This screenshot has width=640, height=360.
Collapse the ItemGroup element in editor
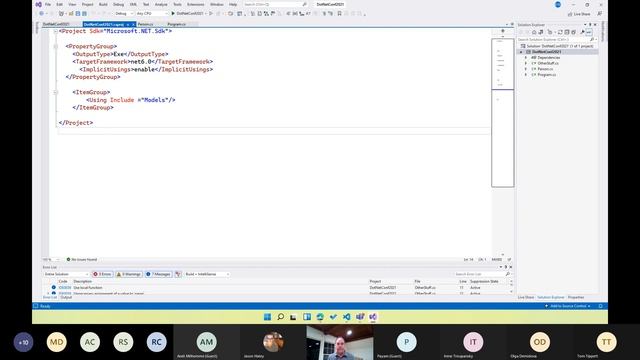(56, 92)
